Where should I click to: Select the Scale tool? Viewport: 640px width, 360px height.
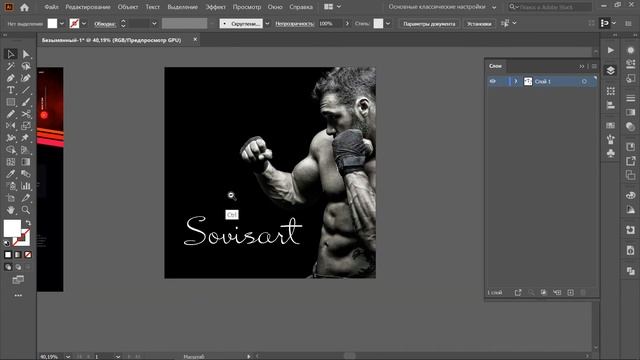[x=26, y=126]
